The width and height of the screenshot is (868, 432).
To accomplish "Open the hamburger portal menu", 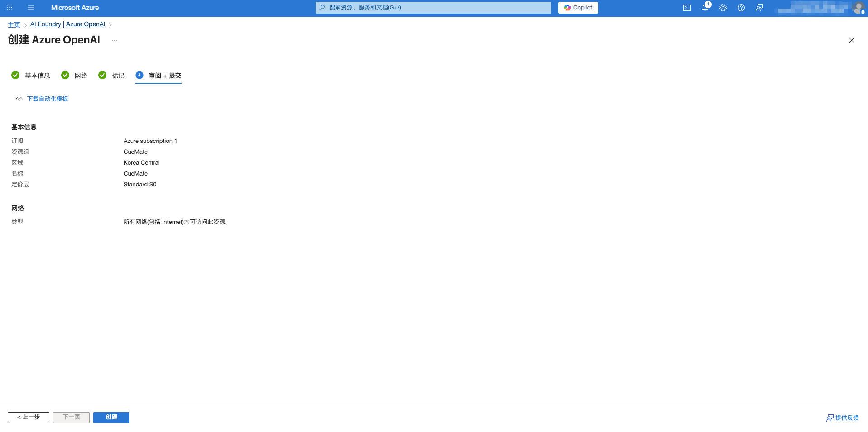I will click(31, 8).
